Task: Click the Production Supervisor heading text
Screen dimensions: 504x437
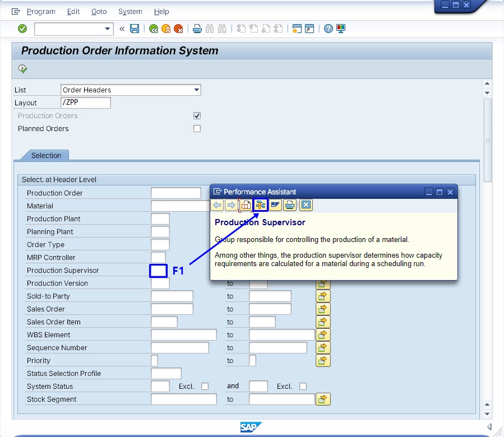Action: pyautogui.click(x=260, y=222)
